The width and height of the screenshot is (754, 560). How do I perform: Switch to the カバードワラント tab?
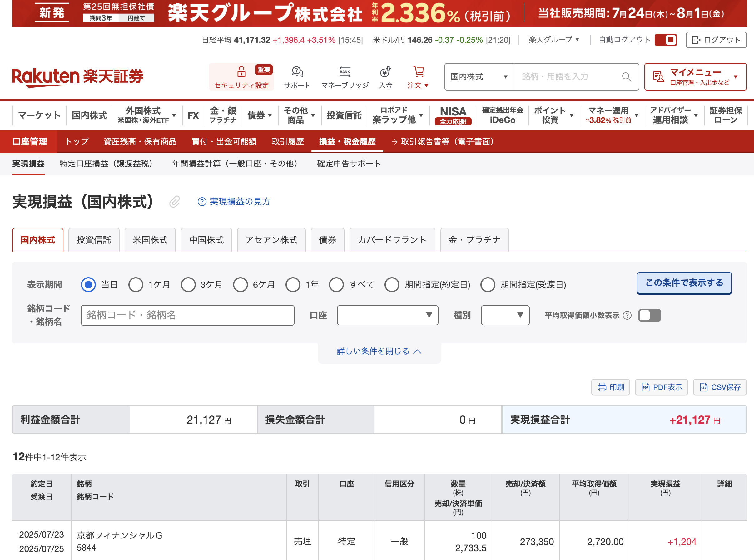tap(392, 240)
